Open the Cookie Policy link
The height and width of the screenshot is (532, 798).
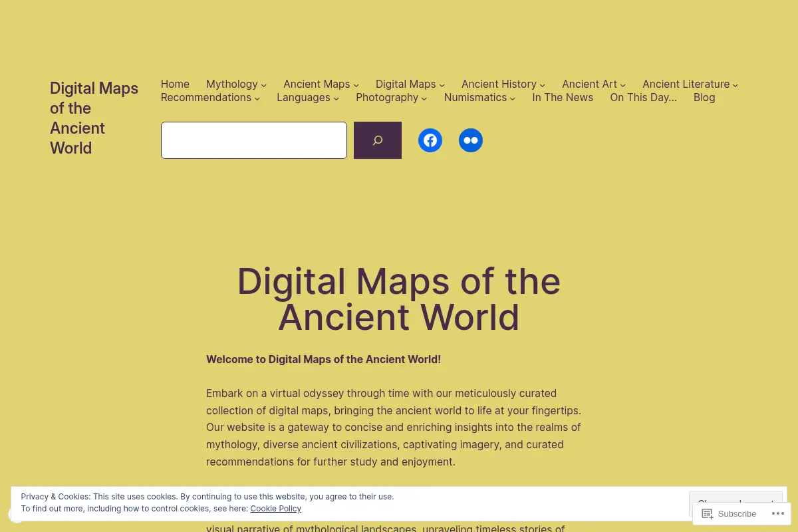pos(276,509)
